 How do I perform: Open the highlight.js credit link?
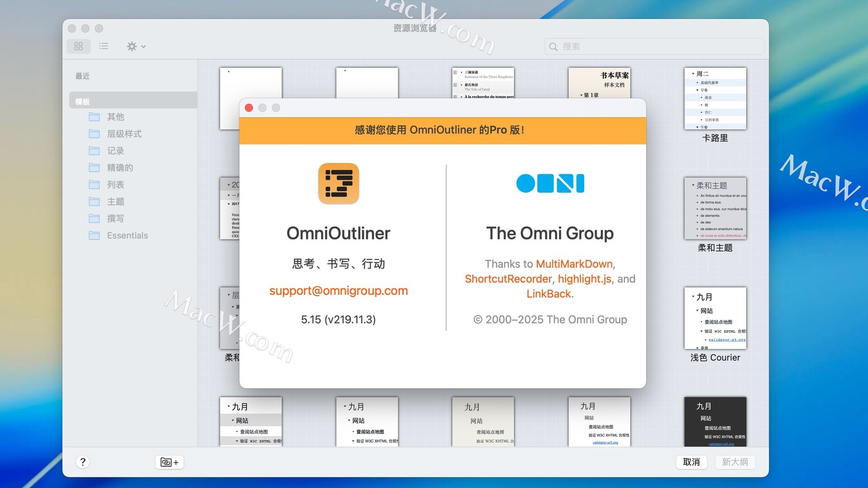pos(584,279)
